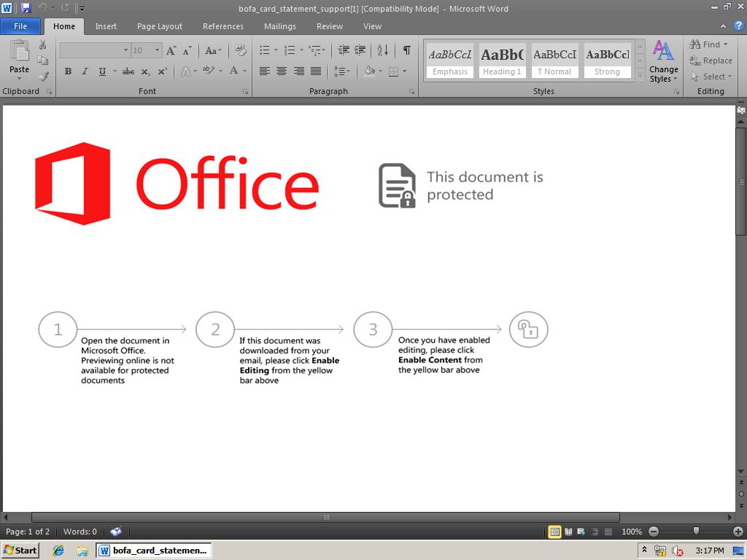Open the Select dropdown in Editing
This screenshot has height=560, width=747.
coord(711,77)
